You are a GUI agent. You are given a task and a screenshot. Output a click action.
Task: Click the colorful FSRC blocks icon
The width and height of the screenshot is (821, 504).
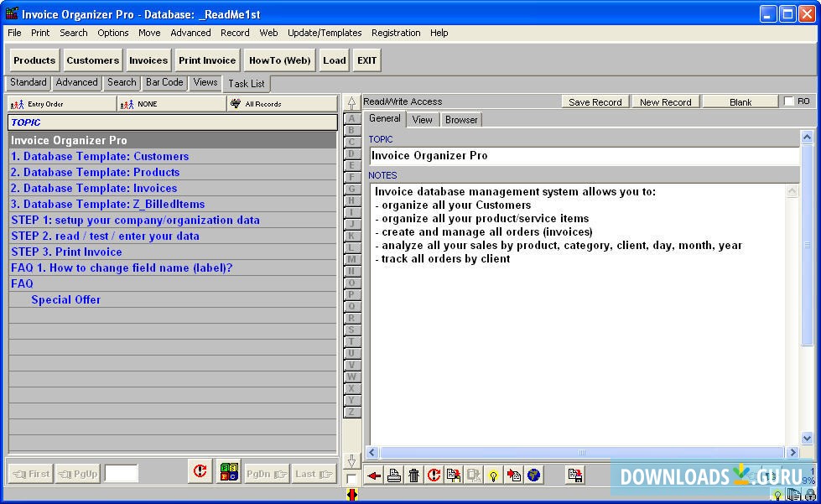(229, 471)
